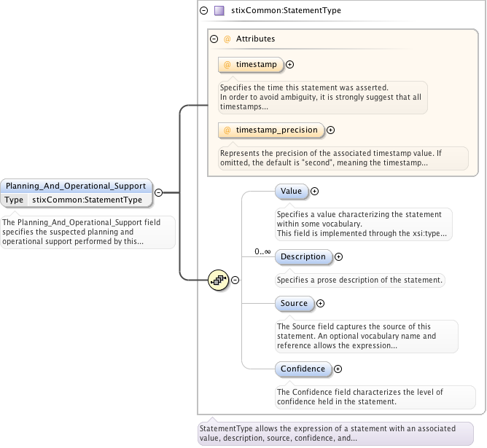
Task: Select the Planning_And_Operational_Support element box
Action: 77,186
